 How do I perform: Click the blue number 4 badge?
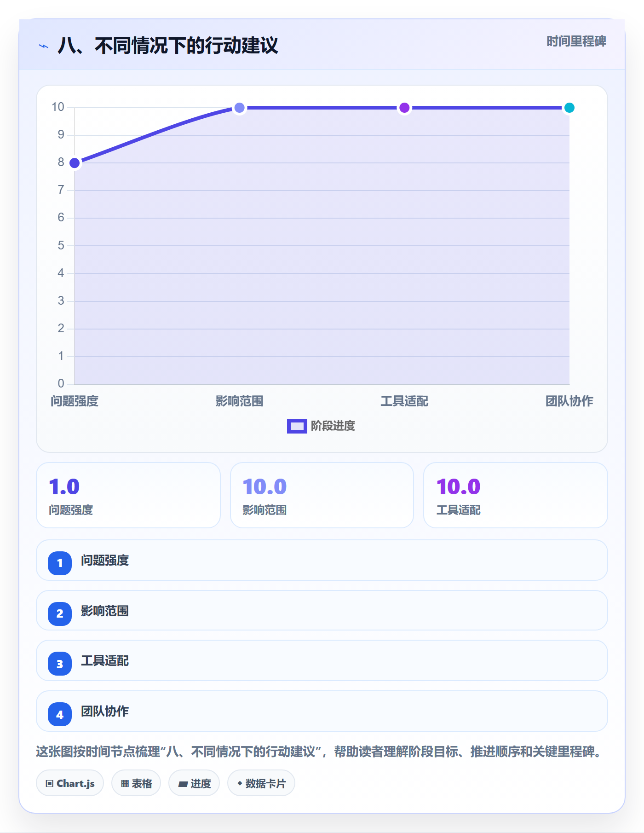[x=60, y=714]
